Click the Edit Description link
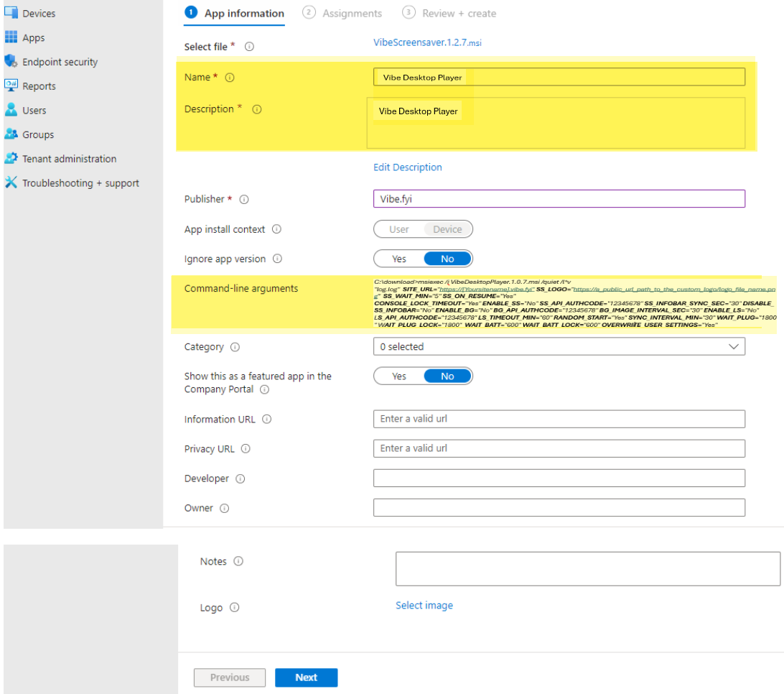The height and width of the screenshot is (694, 784). coord(408,167)
